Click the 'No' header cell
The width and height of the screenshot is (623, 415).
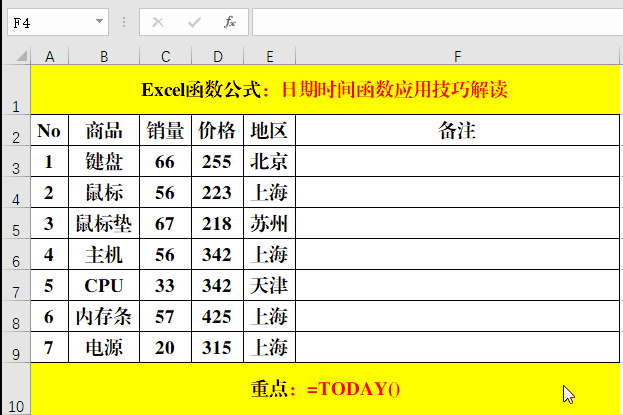[x=50, y=130]
